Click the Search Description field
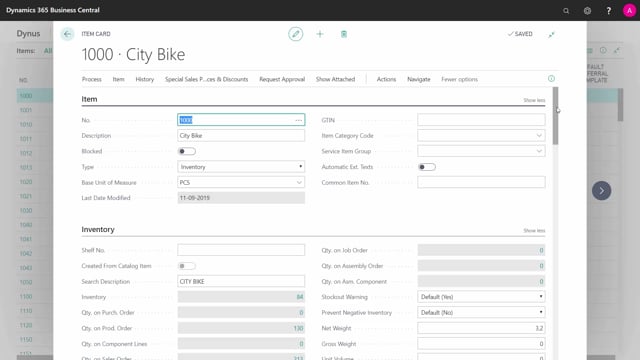The width and height of the screenshot is (640, 360). pyautogui.click(x=241, y=281)
